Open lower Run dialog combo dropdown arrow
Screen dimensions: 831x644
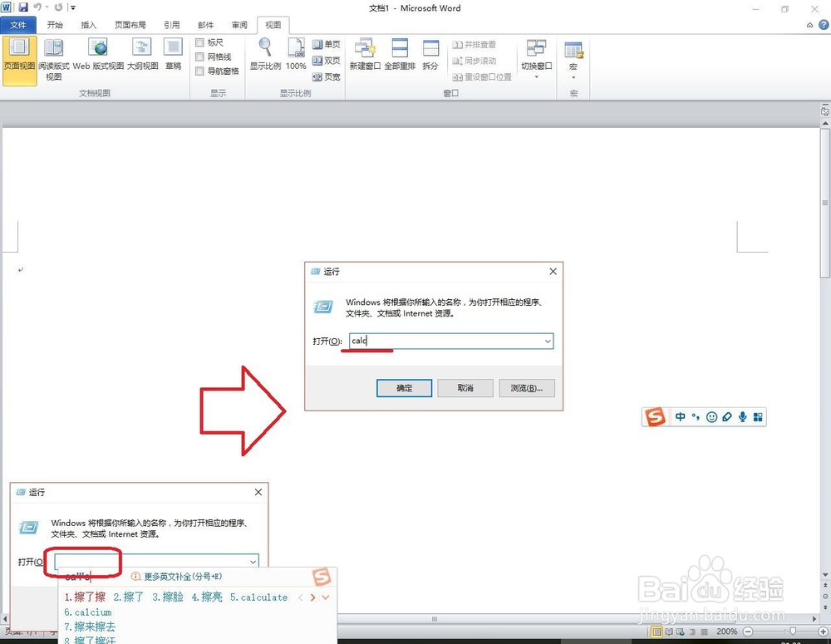tap(253, 561)
